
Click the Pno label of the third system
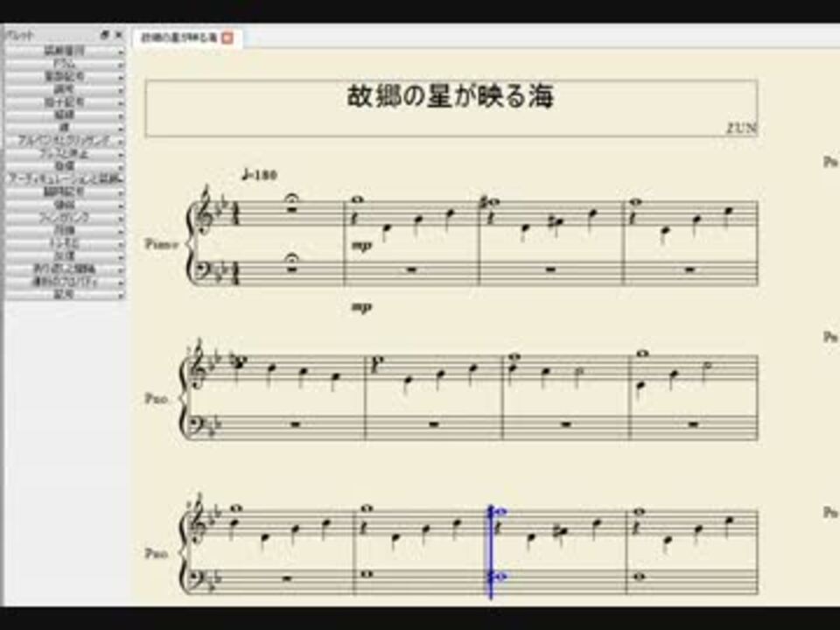pos(156,553)
